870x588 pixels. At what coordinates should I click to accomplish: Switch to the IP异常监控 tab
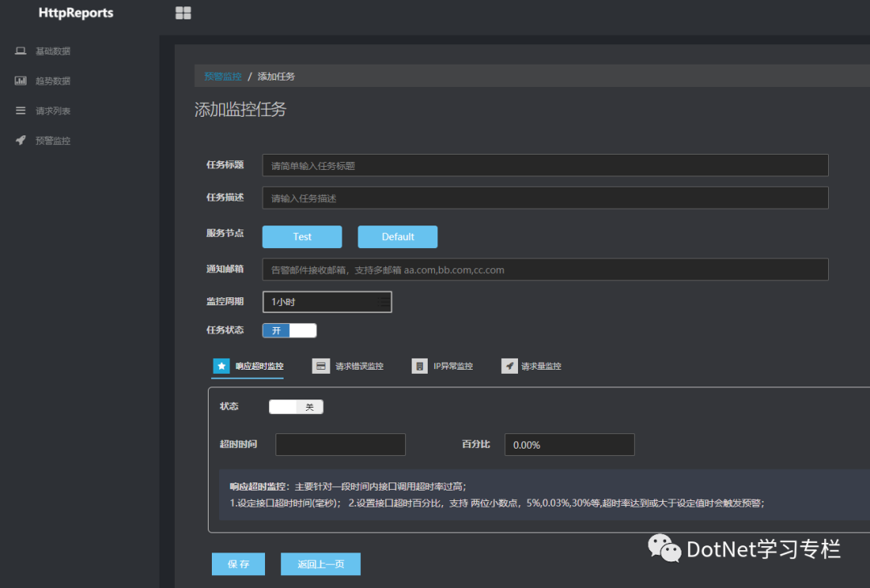[x=442, y=366]
